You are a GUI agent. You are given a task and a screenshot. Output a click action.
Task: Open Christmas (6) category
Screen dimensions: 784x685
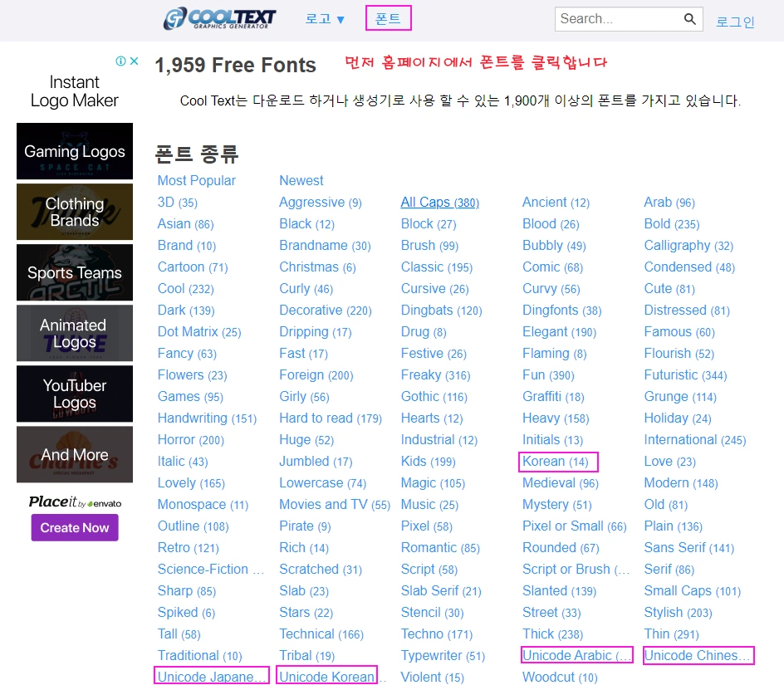[x=317, y=267]
